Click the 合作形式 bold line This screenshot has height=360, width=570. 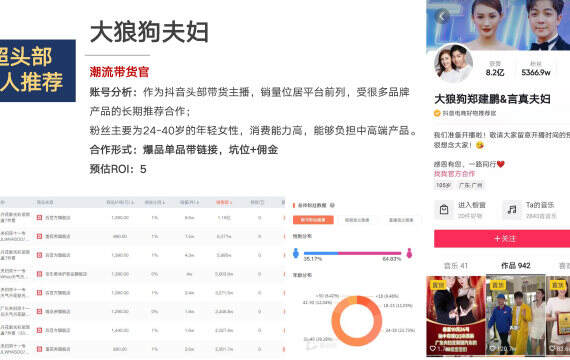coord(184,149)
